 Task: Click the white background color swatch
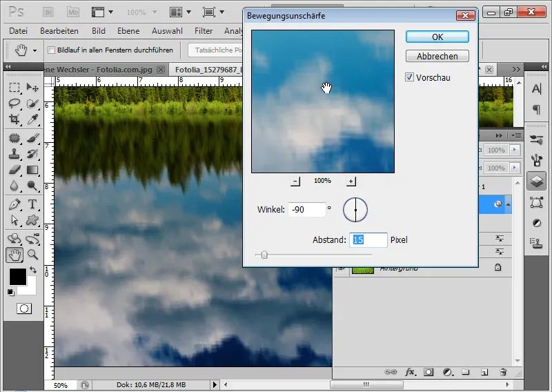[x=32, y=289]
